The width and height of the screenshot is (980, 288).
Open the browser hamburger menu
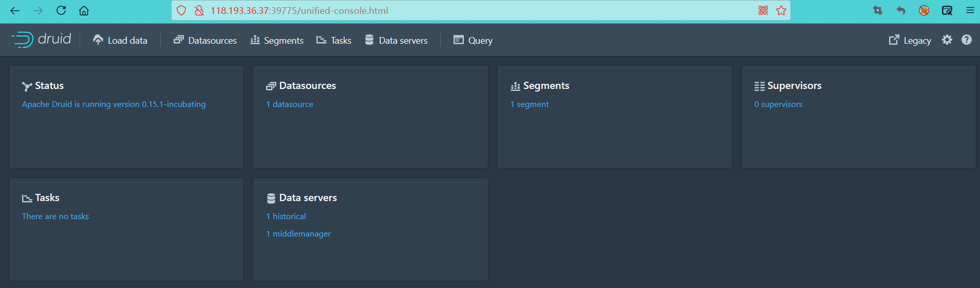point(970,10)
